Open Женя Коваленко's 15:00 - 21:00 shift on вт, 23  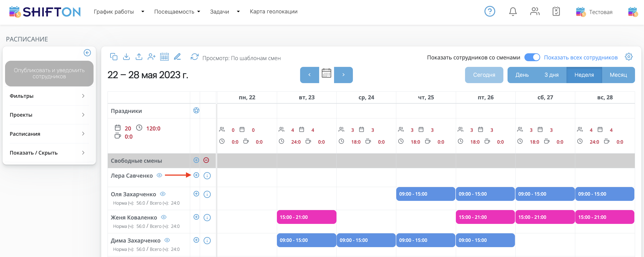click(x=306, y=217)
